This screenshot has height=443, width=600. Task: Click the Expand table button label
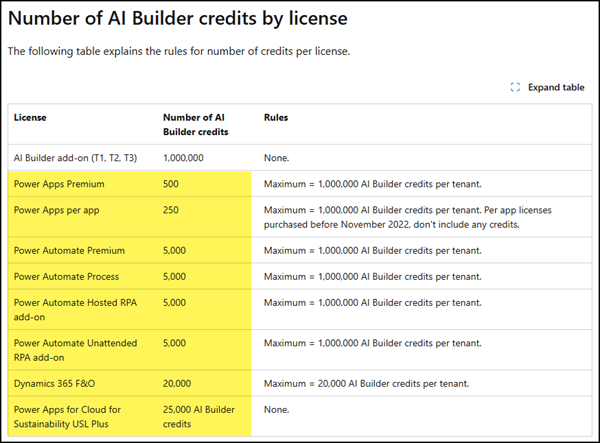coord(556,88)
